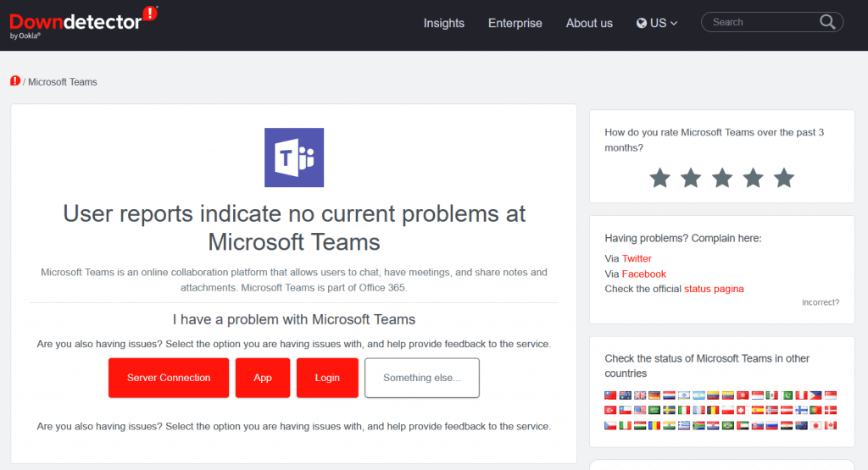Viewport: 868px width, 470px height.
Task: Focus the Search input field
Action: coord(760,22)
